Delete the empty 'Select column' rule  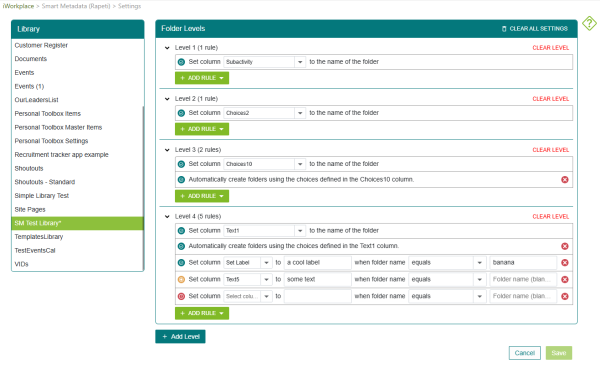click(x=565, y=296)
